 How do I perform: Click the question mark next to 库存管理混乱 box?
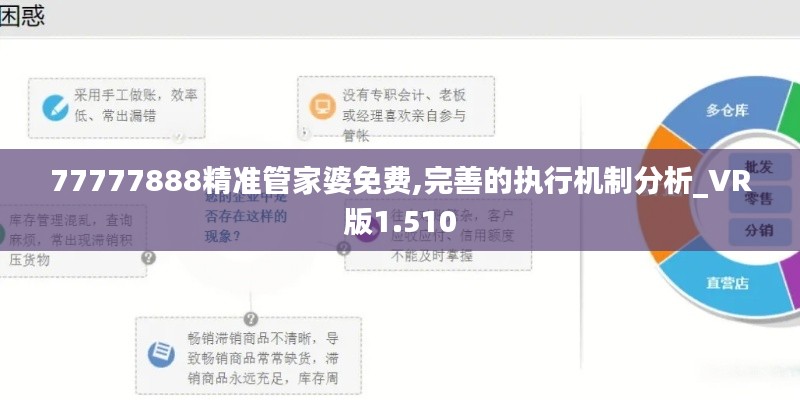(148, 258)
